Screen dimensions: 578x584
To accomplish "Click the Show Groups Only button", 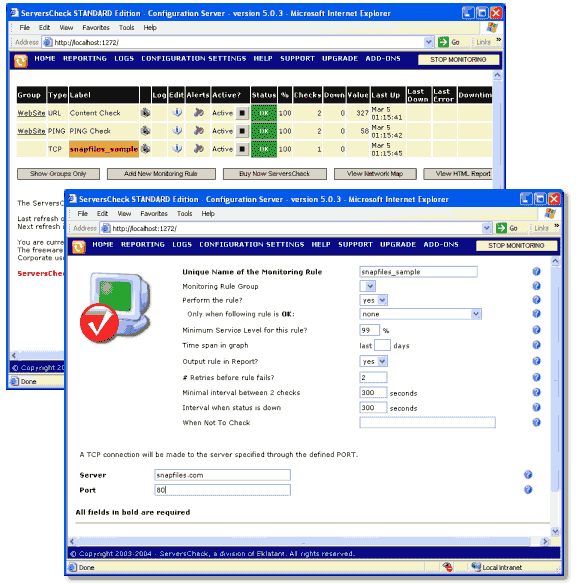I will pos(58,174).
